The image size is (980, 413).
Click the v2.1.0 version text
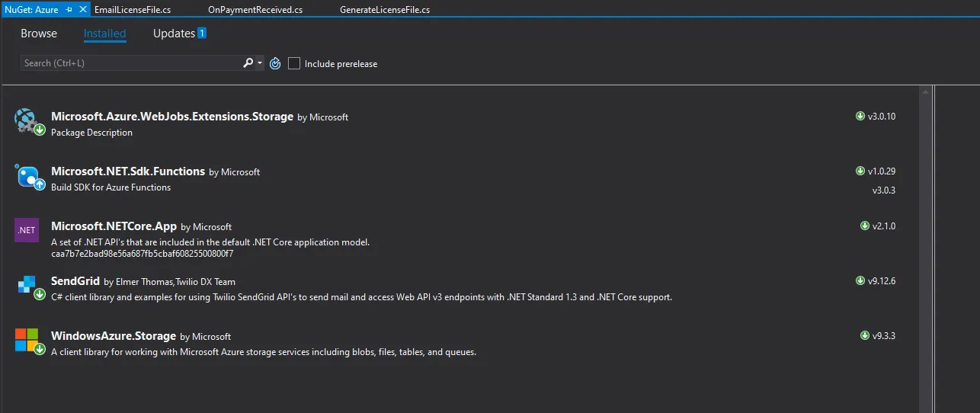point(884,226)
